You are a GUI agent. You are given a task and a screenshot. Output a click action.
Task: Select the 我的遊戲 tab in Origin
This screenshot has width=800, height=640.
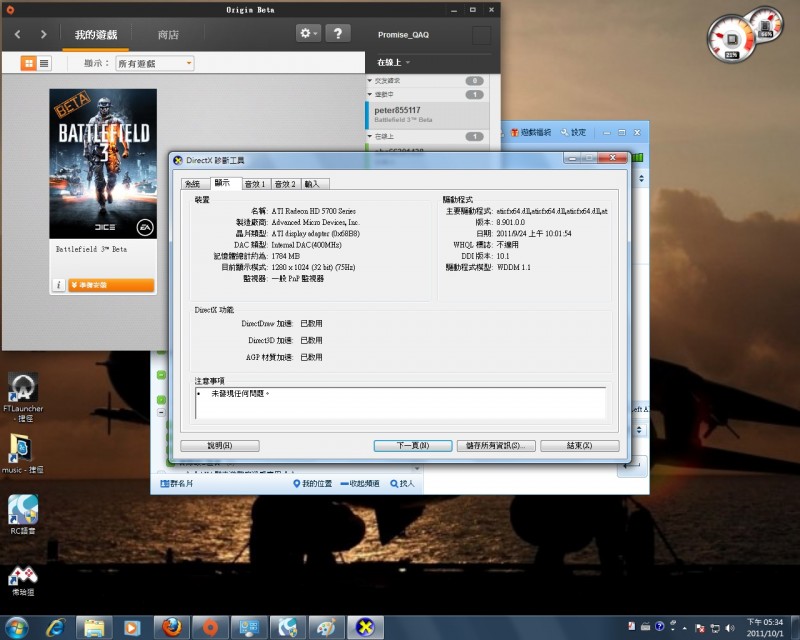pos(96,35)
